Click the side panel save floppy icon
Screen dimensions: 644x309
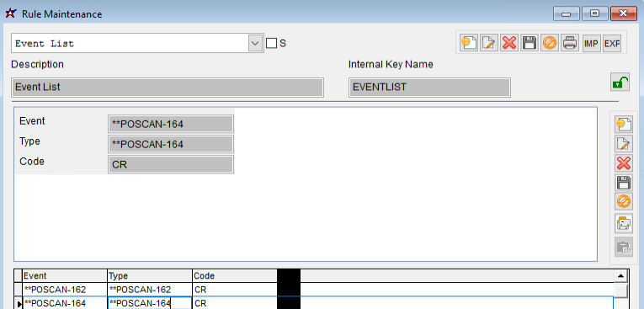(x=624, y=183)
